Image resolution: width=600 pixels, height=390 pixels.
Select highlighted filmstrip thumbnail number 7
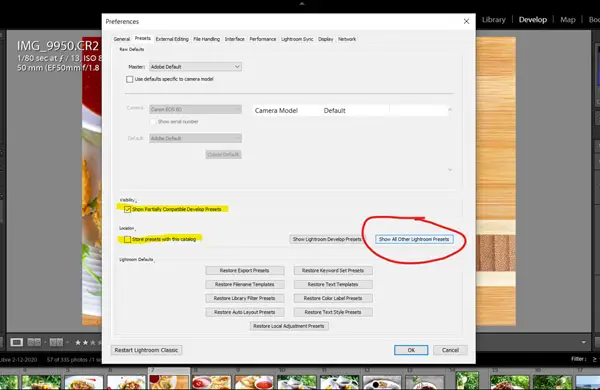click(x=169, y=382)
